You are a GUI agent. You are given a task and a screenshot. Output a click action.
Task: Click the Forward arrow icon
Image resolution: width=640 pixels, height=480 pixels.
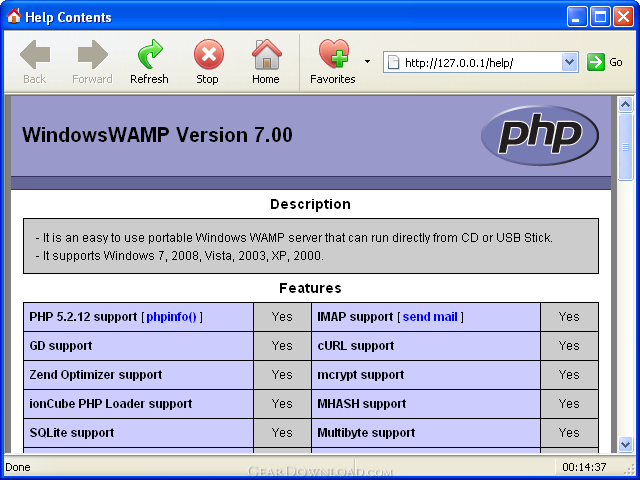(93, 54)
